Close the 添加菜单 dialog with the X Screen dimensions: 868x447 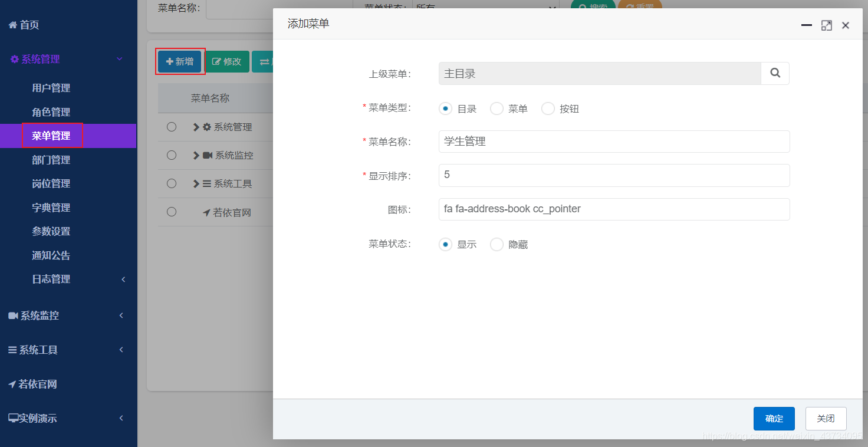846,25
